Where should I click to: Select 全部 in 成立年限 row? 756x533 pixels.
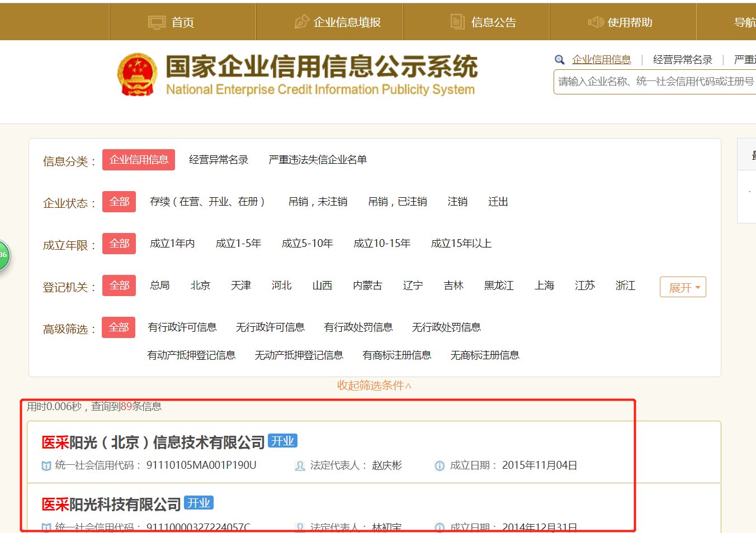[119, 244]
